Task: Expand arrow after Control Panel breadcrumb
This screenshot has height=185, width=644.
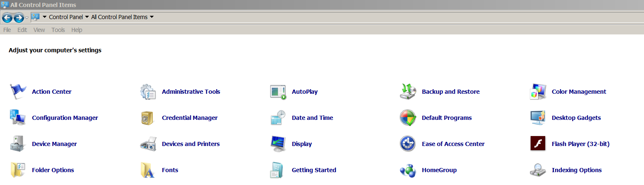Action: coord(87,17)
